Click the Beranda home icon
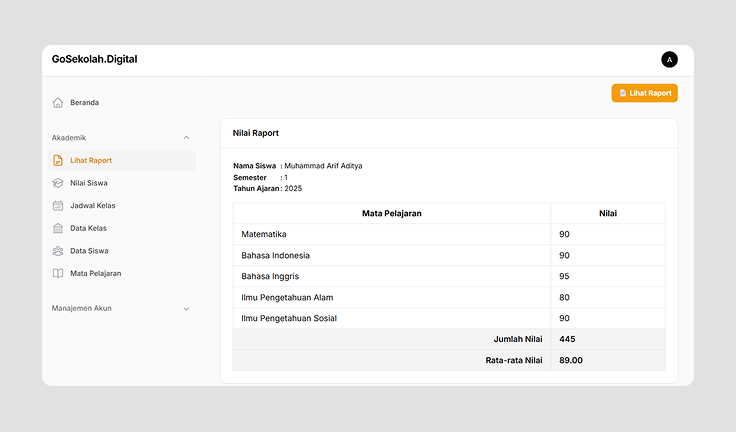The image size is (736, 432). pyautogui.click(x=58, y=102)
